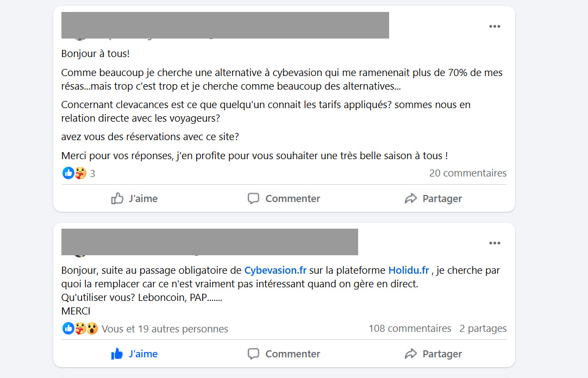Viewport: 588px width, 378px height.
Task: Expand the 108 commentaires thread
Action: (x=410, y=329)
